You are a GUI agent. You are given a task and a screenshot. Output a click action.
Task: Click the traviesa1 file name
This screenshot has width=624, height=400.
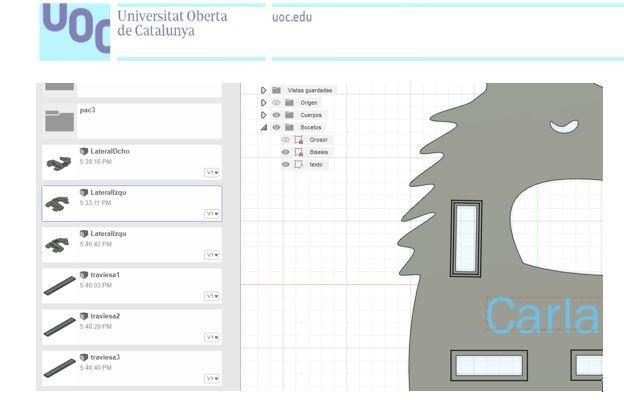coord(105,275)
